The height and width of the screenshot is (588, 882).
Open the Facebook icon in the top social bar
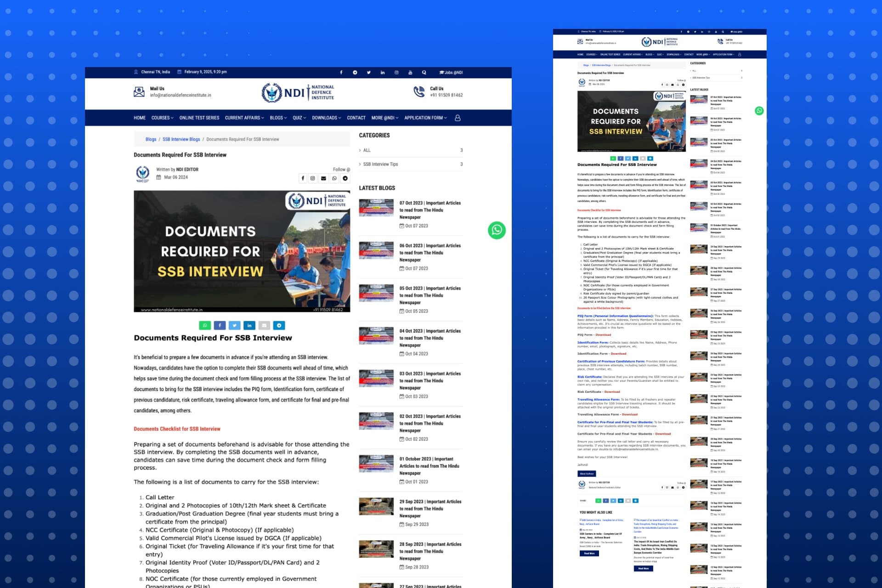(x=341, y=72)
